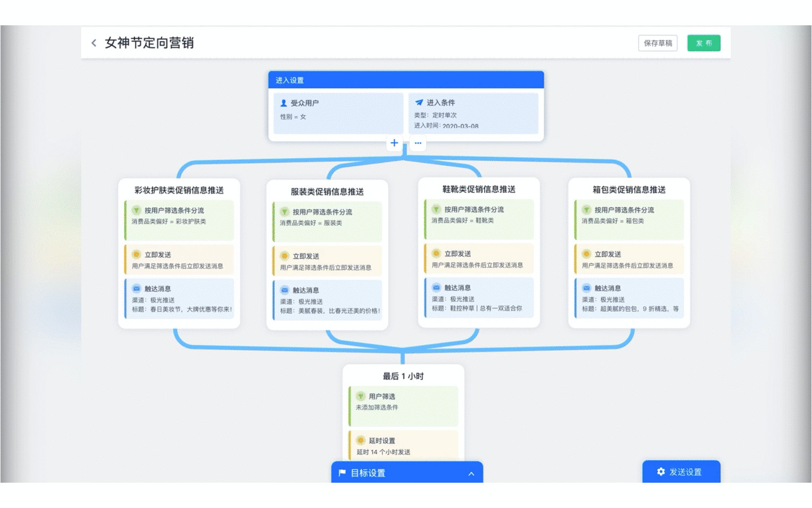This screenshot has width=812, height=508.
Task: Open 延时设置 block in 最后 1 小时 card
Action: click(x=403, y=446)
